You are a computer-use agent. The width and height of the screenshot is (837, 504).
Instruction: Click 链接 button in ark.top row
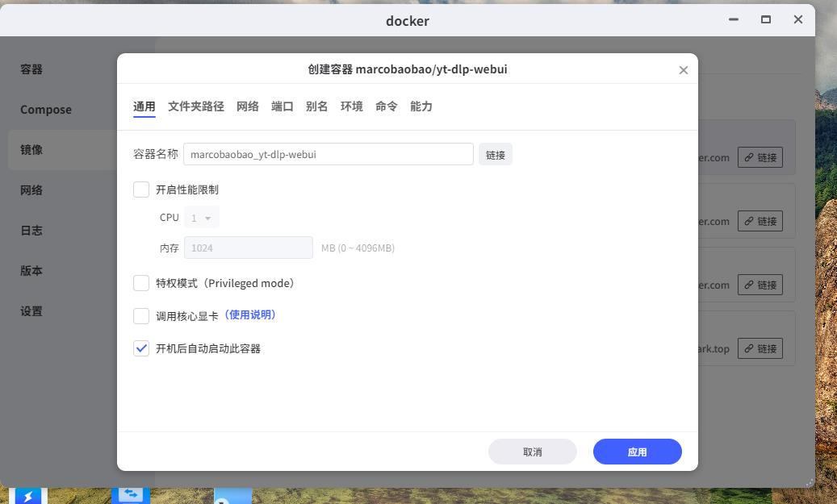coord(760,349)
